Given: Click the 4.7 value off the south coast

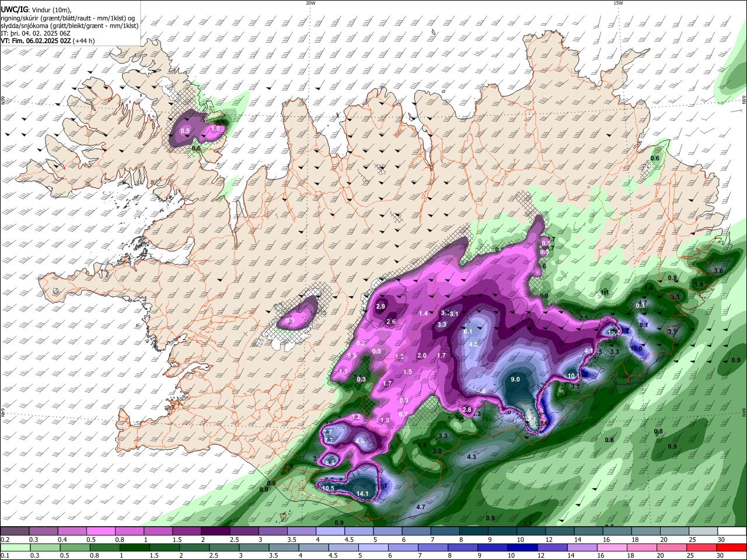Looking at the screenshot, I should (x=421, y=508).
